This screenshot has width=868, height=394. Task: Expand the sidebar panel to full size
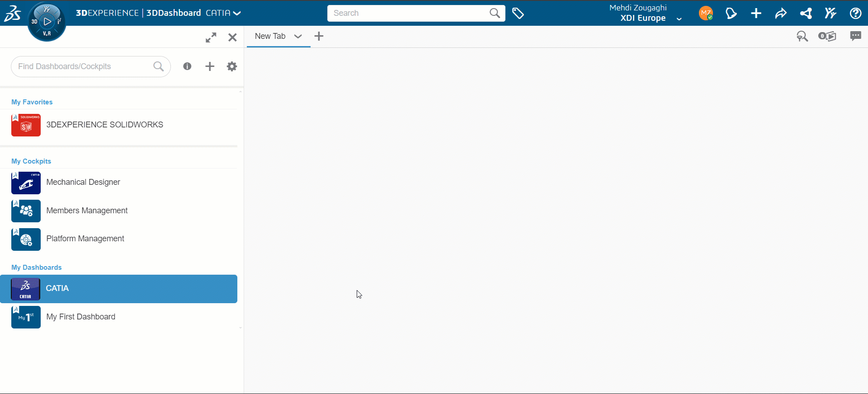coord(211,38)
